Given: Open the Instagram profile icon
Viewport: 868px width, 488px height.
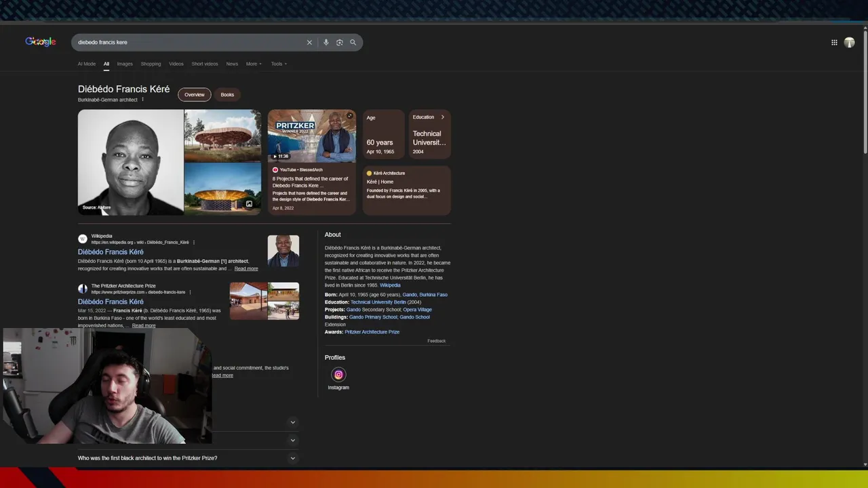Looking at the screenshot, I should coord(338,375).
